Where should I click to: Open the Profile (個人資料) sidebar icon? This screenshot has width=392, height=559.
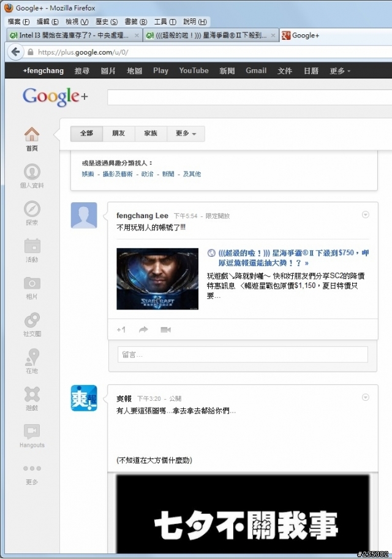pos(32,176)
